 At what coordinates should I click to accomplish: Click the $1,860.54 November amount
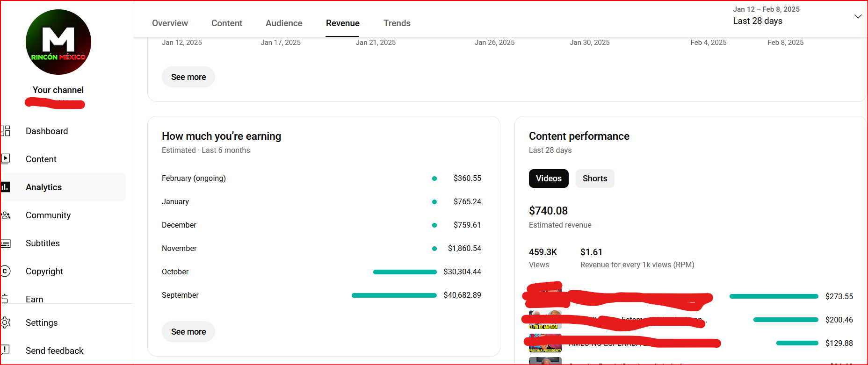tap(464, 249)
